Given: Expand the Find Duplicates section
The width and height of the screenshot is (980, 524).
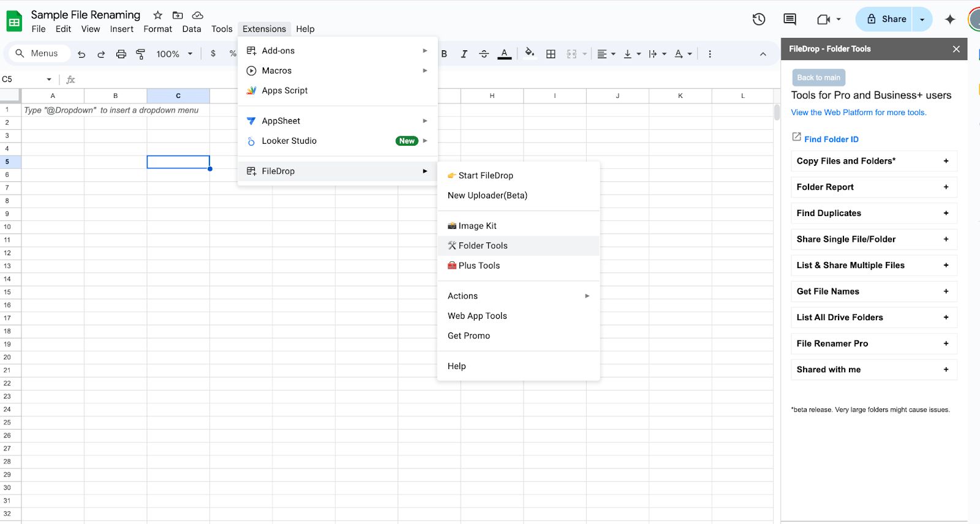Looking at the screenshot, I should pyautogui.click(x=874, y=213).
